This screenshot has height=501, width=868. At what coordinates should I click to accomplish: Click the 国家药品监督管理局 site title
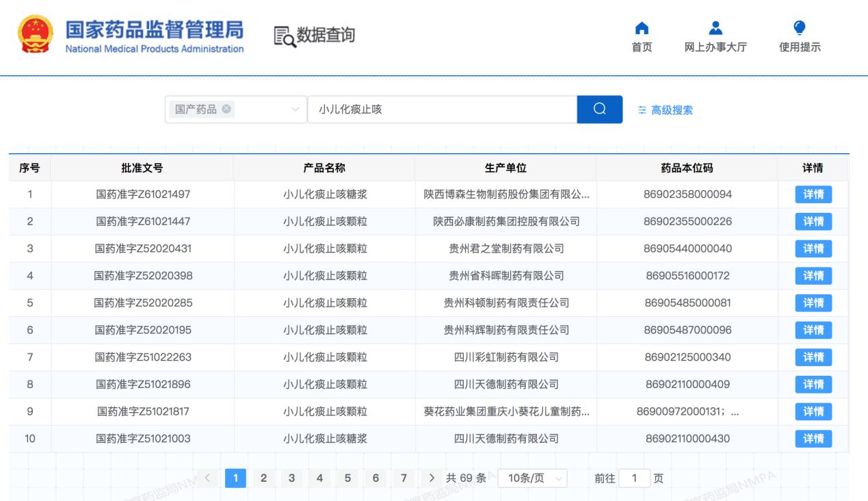(x=155, y=29)
